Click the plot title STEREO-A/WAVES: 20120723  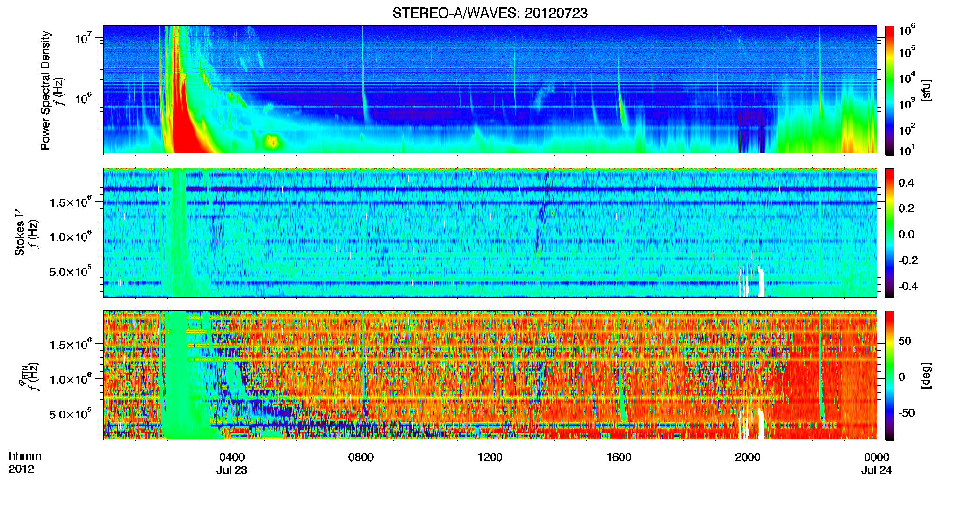point(490,14)
